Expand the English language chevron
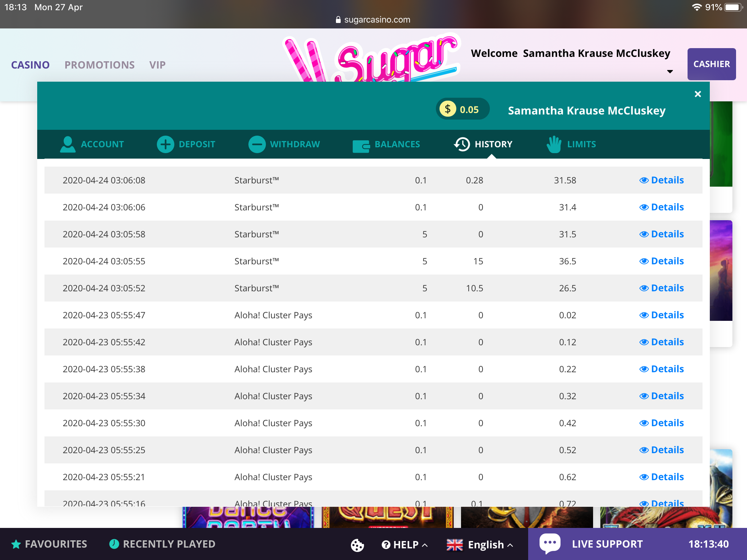The image size is (747, 560). click(510, 545)
